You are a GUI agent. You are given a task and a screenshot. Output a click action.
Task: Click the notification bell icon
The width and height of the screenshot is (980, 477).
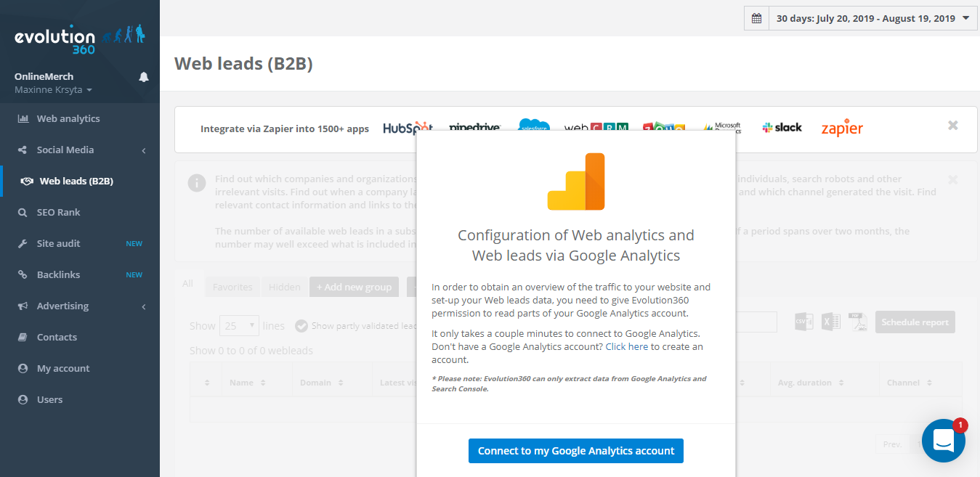click(x=144, y=77)
